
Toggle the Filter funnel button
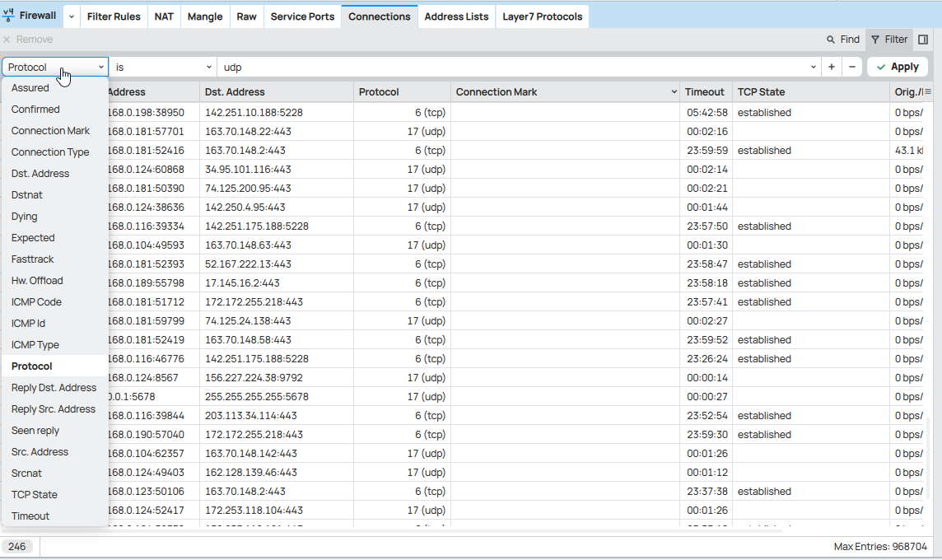[889, 40]
